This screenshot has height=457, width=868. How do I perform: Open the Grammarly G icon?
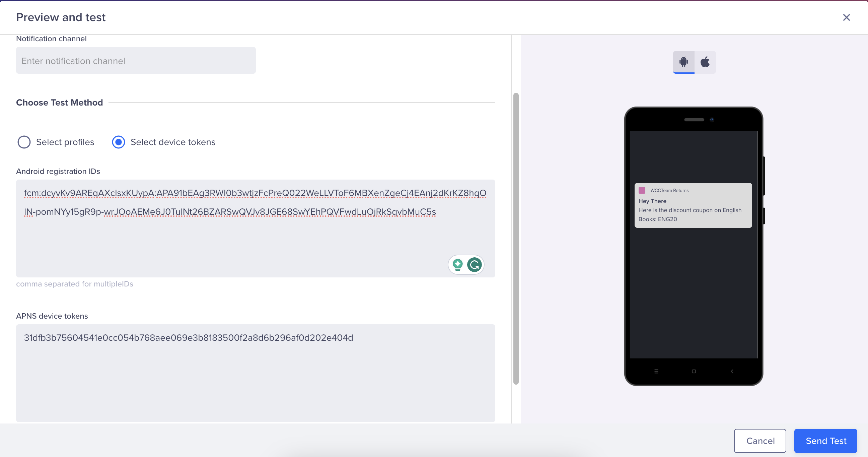pos(475,265)
